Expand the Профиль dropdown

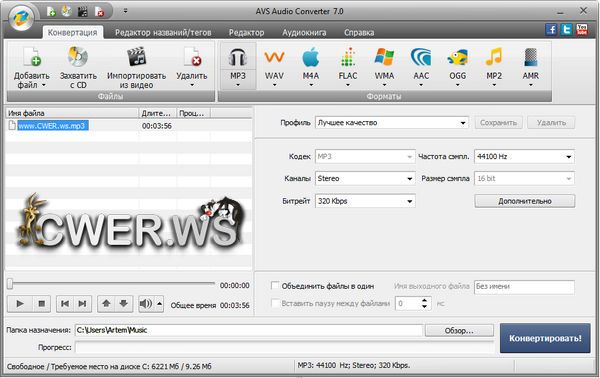click(463, 123)
